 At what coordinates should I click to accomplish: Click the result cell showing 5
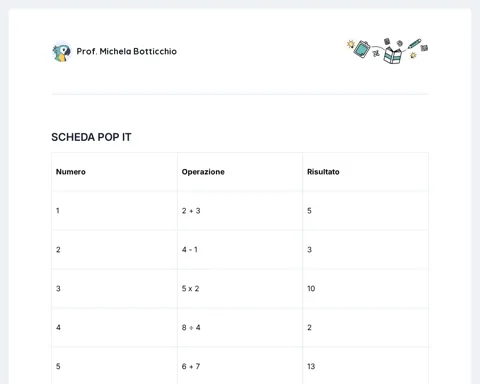tap(365, 211)
